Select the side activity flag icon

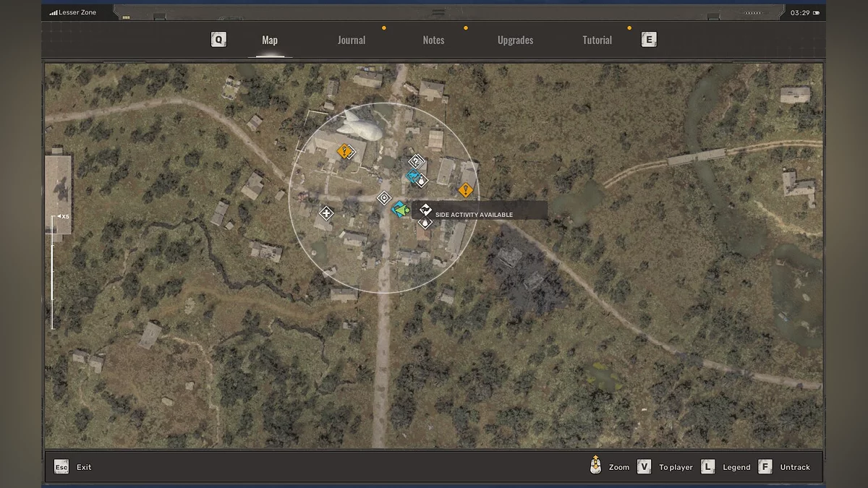[x=425, y=210]
